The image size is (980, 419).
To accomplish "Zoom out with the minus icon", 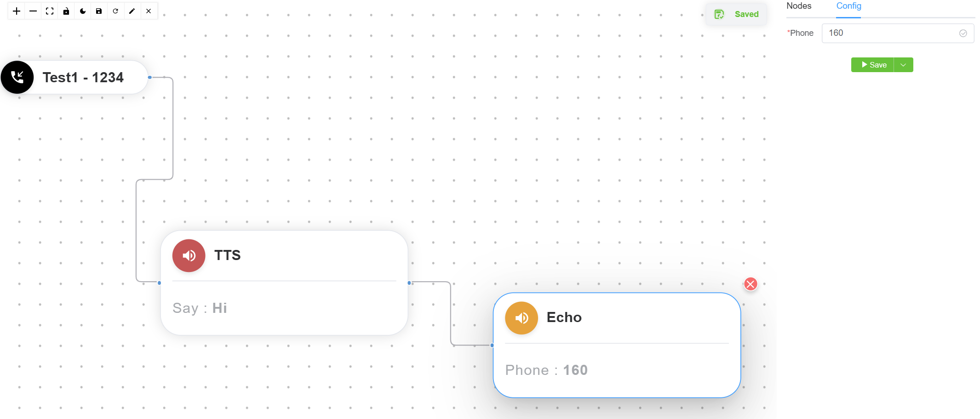I will [33, 11].
